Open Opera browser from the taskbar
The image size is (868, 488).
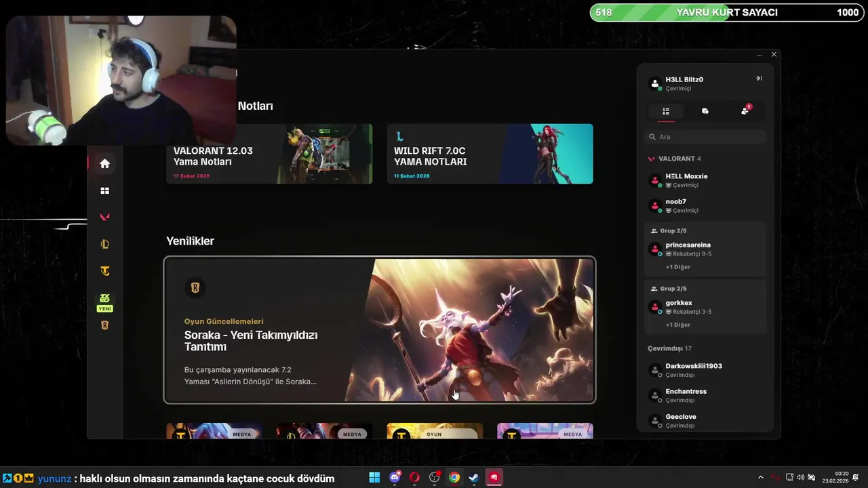[x=414, y=478]
